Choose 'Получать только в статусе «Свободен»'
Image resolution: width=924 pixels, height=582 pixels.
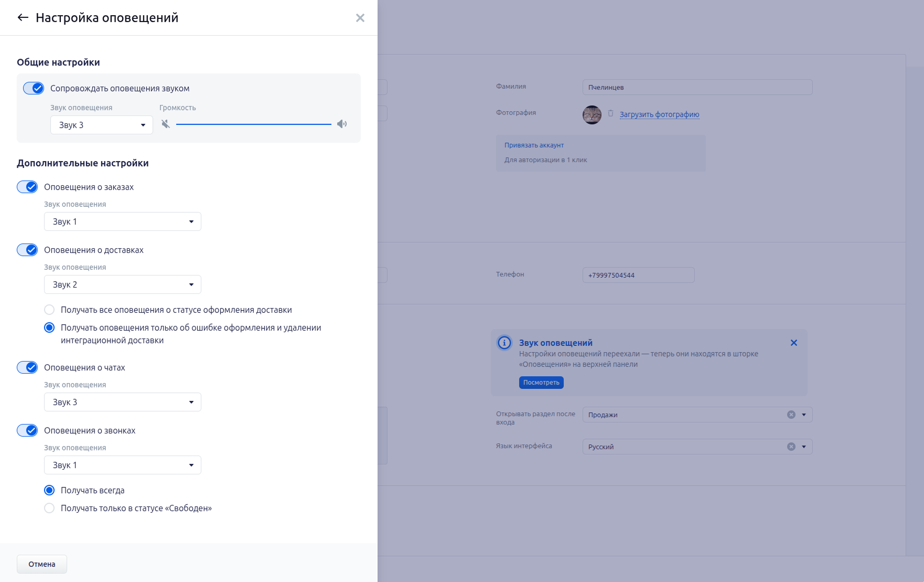point(49,508)
